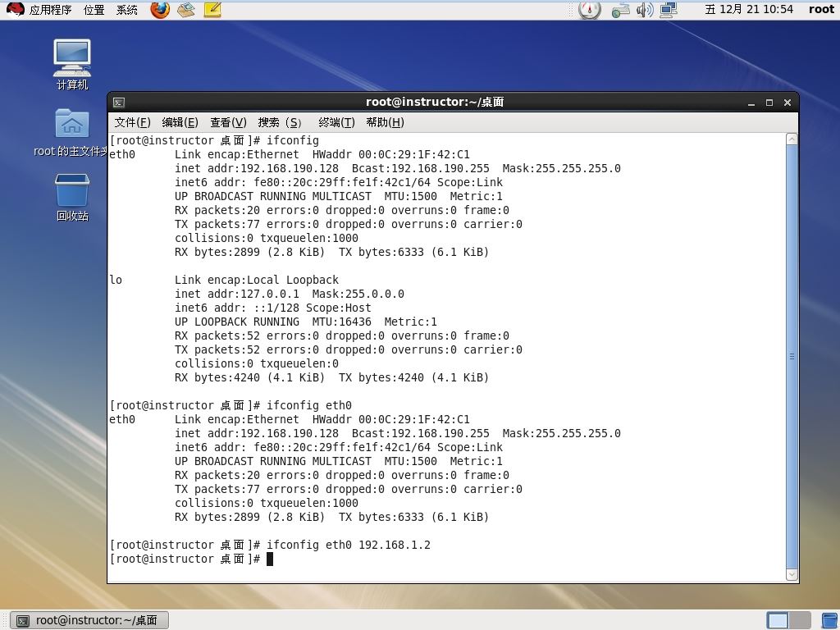This screenshot has width=840, height=630.
Task: Click the terminal vertical scrollbar thumb
Action: click(792, 357)
